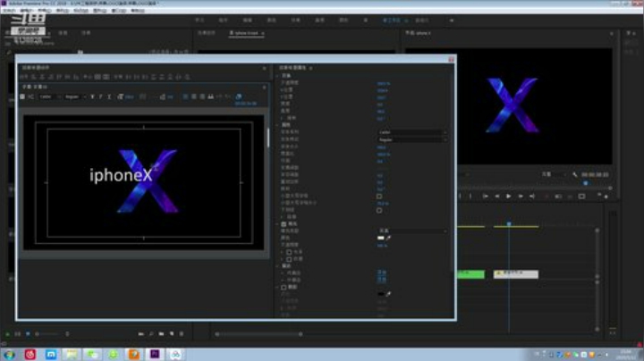644x361 pixels.
Task: Collapse the 属性 properties section
Action: point(277,125)
